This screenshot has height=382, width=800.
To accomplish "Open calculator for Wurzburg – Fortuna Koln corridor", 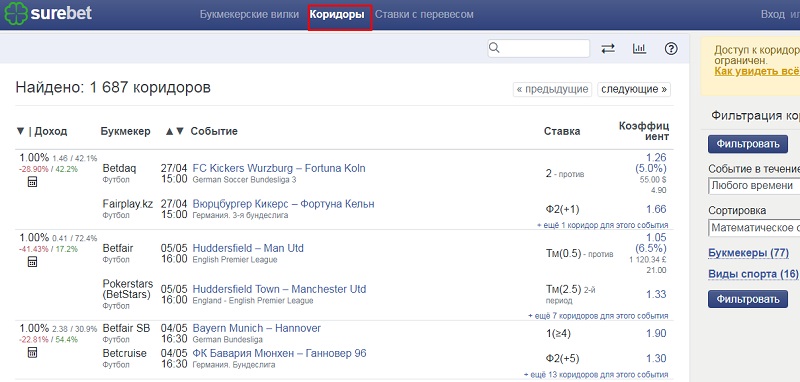I will point(32,182).
